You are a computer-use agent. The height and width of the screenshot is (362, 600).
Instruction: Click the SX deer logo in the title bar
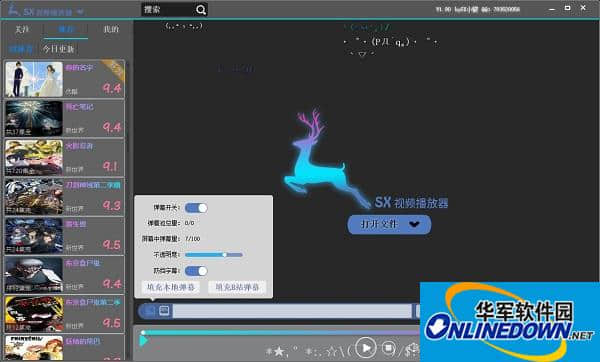click(13, 9)
